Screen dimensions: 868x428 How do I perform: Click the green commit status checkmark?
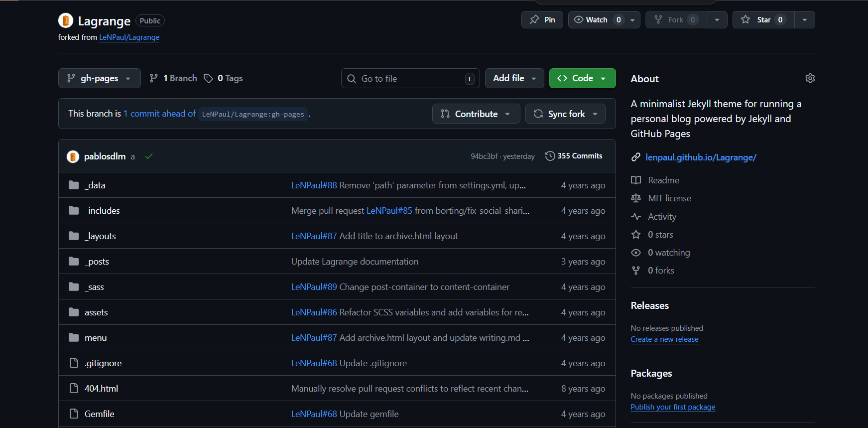pyautogui.click(x=148, y=156)
